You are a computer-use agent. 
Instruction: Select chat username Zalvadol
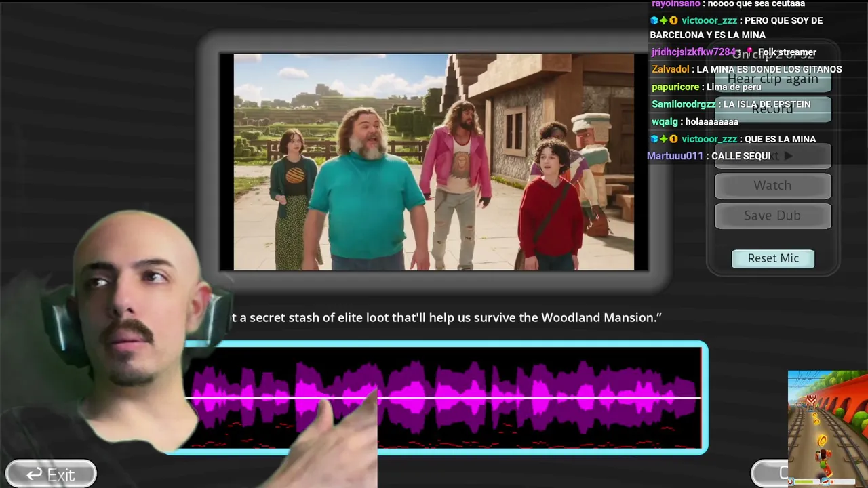point(670,69)
